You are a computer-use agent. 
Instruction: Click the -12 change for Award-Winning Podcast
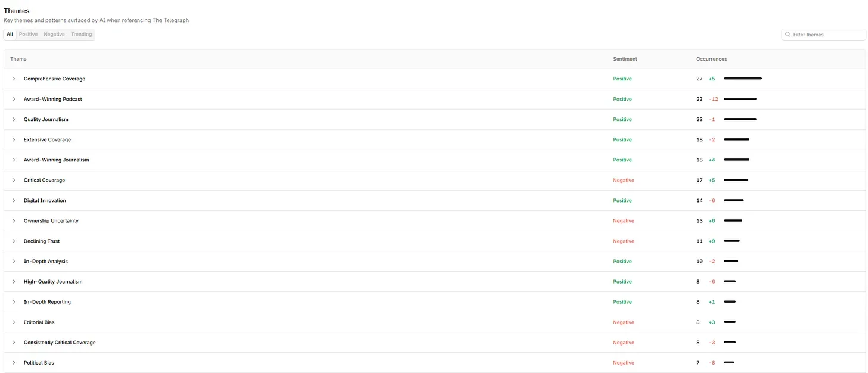click(x=714, y=99)
